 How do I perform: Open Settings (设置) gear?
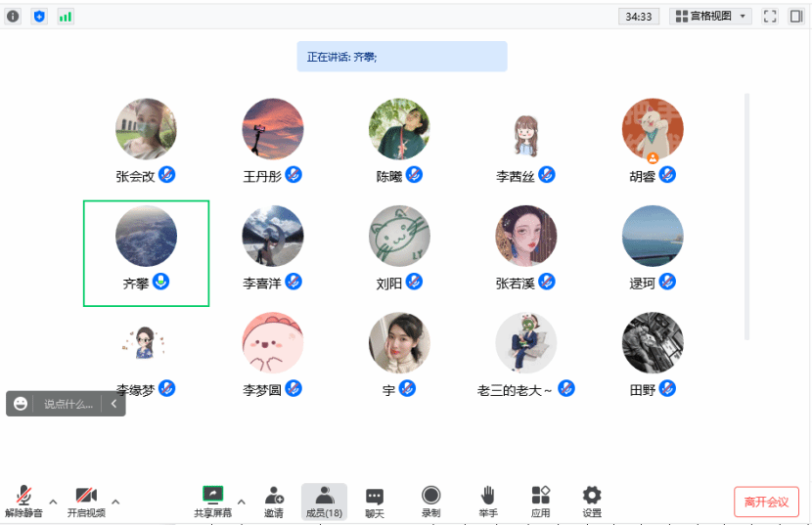(592, 501)
